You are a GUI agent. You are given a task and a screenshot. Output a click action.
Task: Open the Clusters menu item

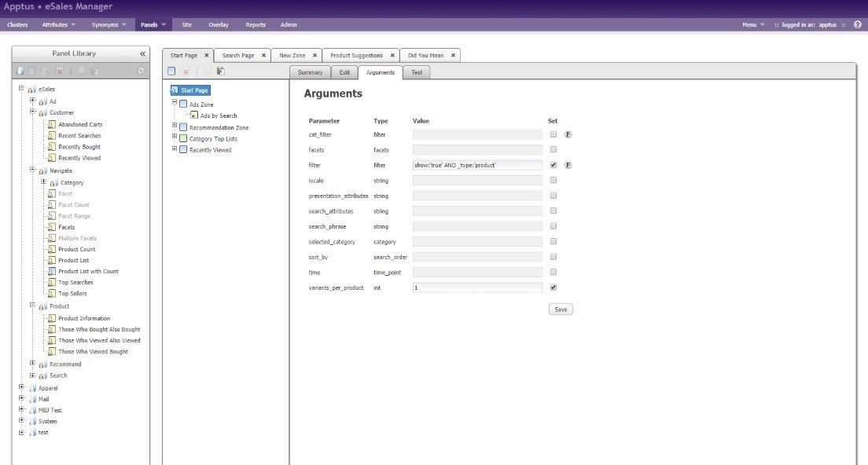pyautogui.click(x=18, y=25)
